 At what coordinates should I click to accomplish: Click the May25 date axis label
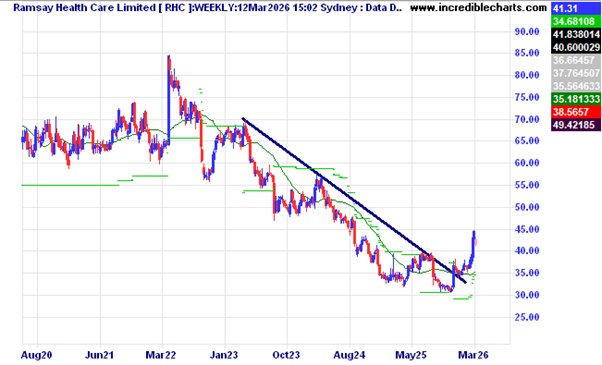point(411,355)
